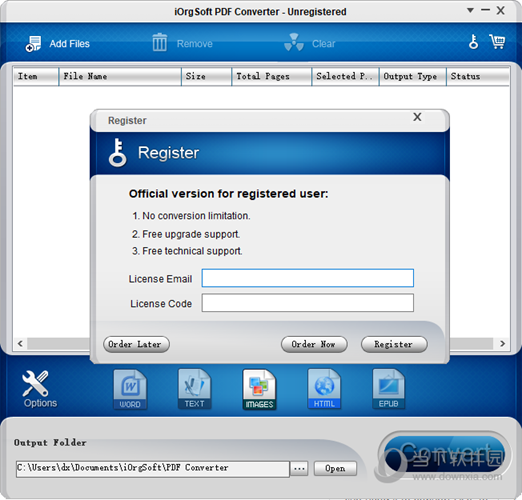Image resolution: width=522 pixels, height=500 pixels.
Task: Click the File Name column header
Action: coord(120,76)
